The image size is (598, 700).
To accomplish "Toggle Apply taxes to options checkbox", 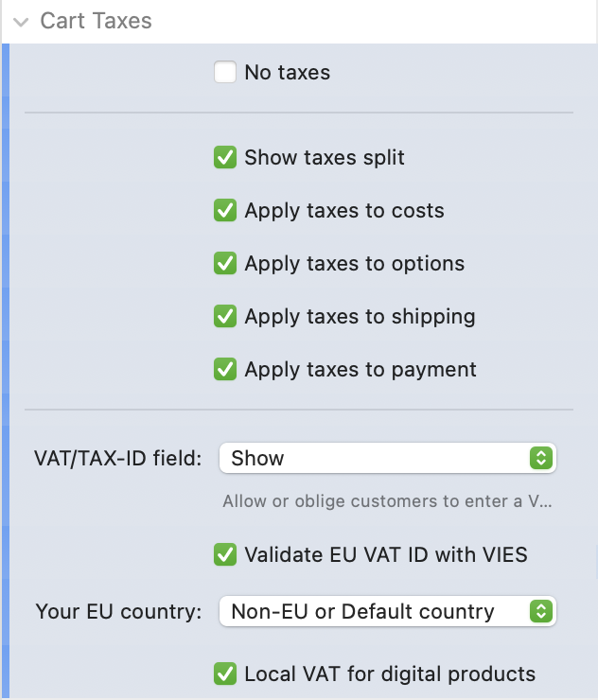I will 225,263.
